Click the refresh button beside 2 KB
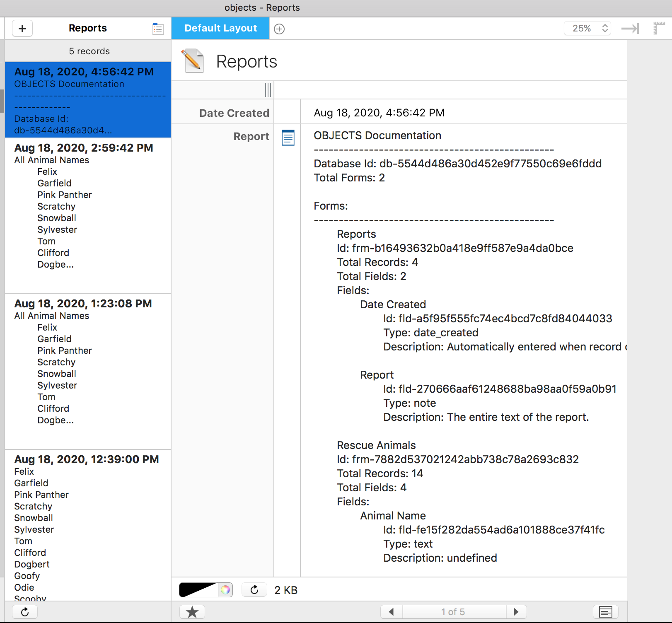The height and width of the screenshot is (623, 672). (x=254, y=590)
